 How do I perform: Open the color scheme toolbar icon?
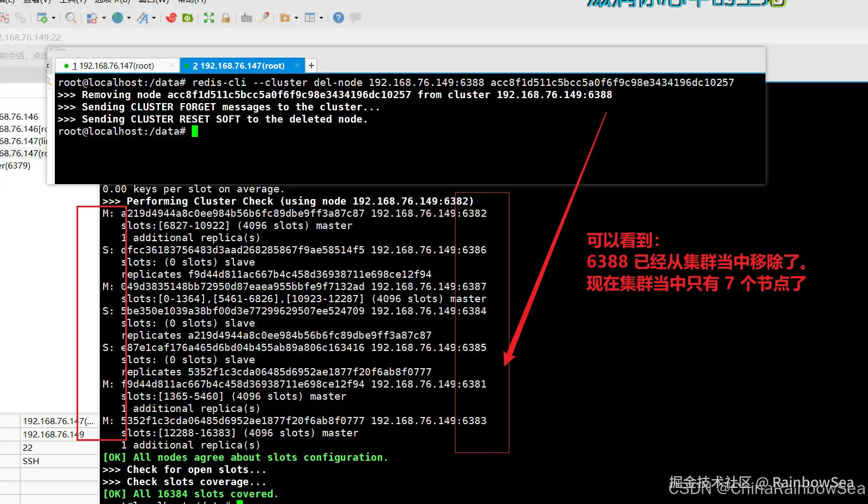pos(92,18)
